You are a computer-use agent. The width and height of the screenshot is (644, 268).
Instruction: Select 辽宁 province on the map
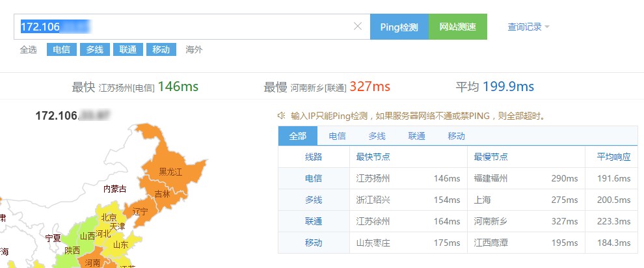point(140,212)
